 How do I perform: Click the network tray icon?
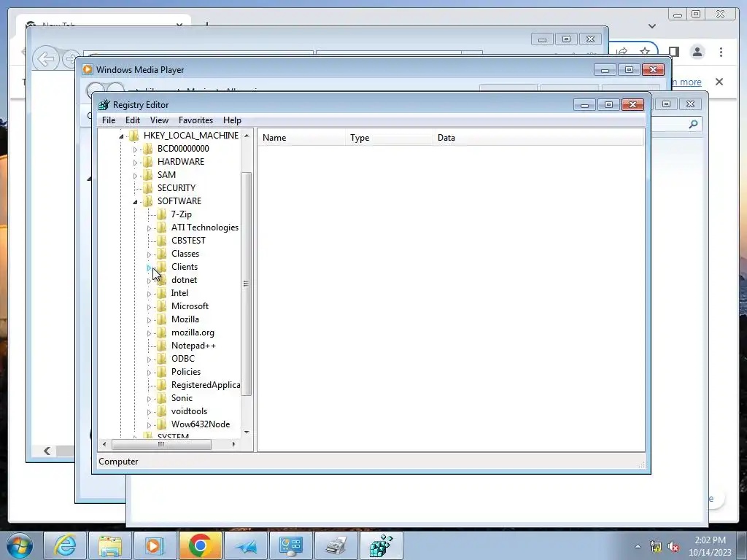pyautogui.click(x=656, y=546)
